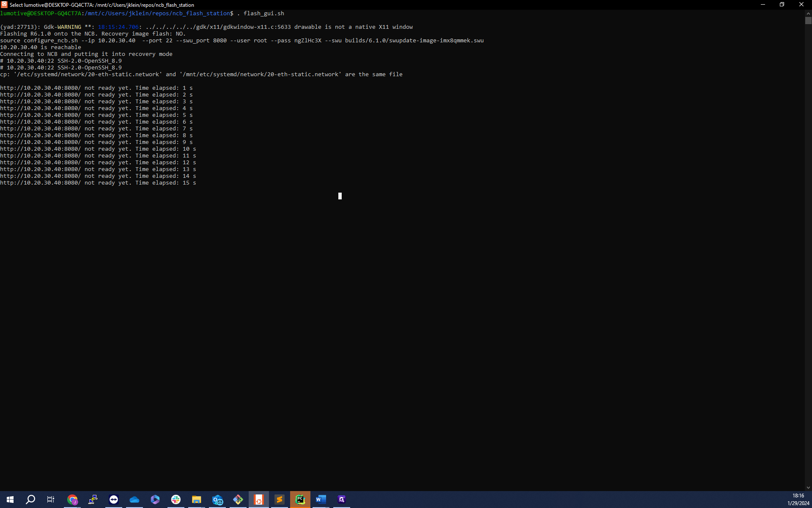
Task: Open Task View in taskbar
Action: 51,500
